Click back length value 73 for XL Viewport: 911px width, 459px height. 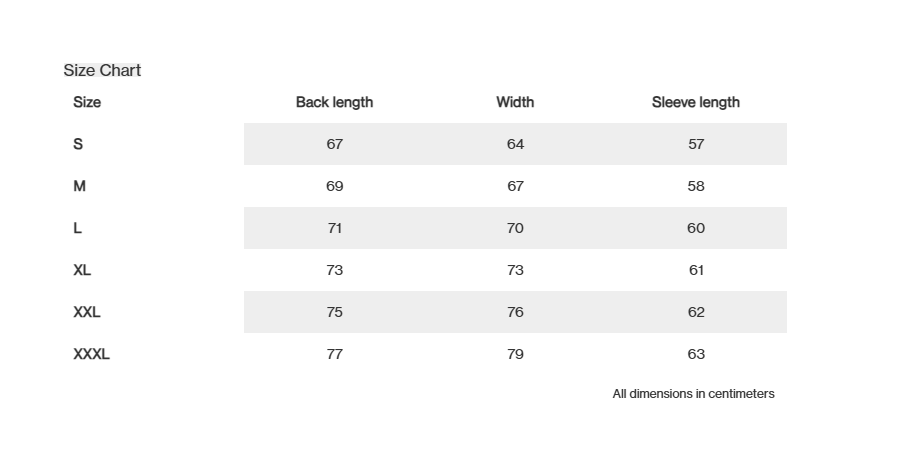335,270
